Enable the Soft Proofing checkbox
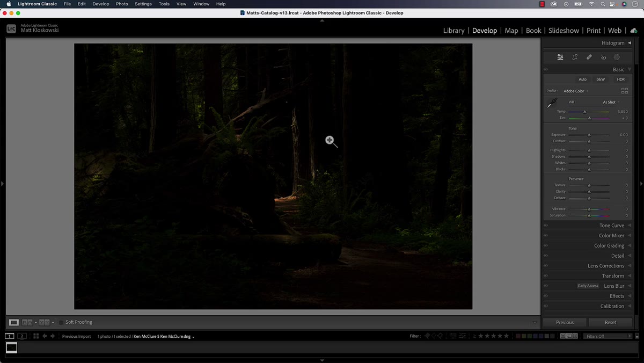This screenshot has height=363, width=644. [x=61, y=322]
